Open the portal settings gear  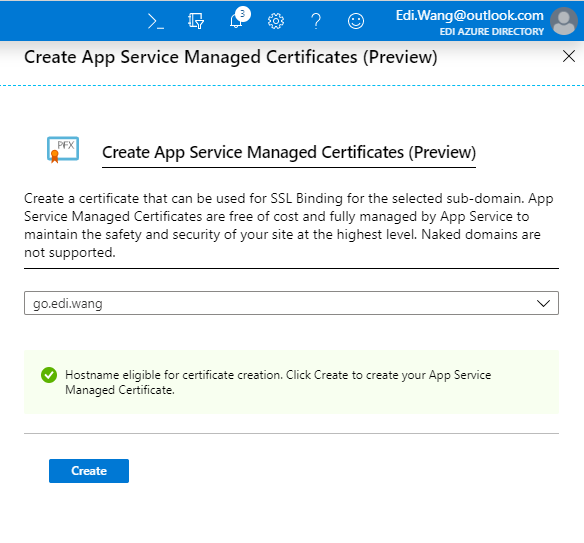pos(276,21)
